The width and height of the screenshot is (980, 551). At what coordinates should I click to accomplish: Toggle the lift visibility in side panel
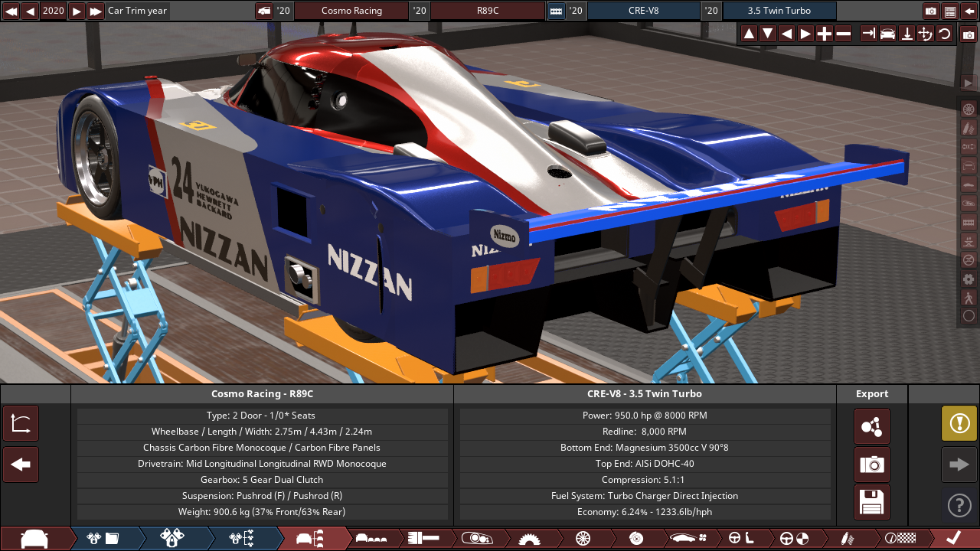tap(969, 241)
